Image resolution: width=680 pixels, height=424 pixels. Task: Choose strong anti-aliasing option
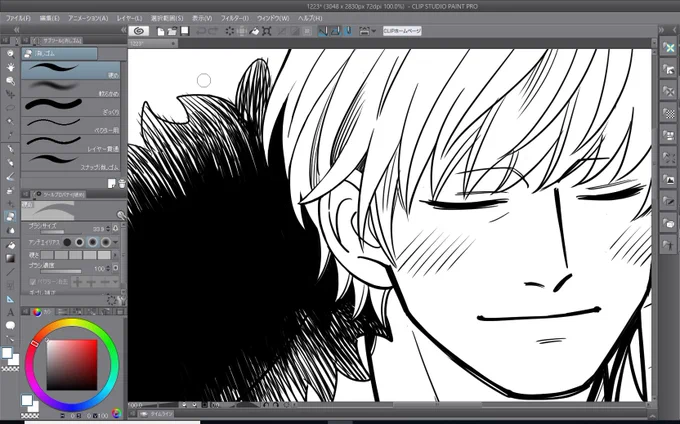click(x=106, y=242)
